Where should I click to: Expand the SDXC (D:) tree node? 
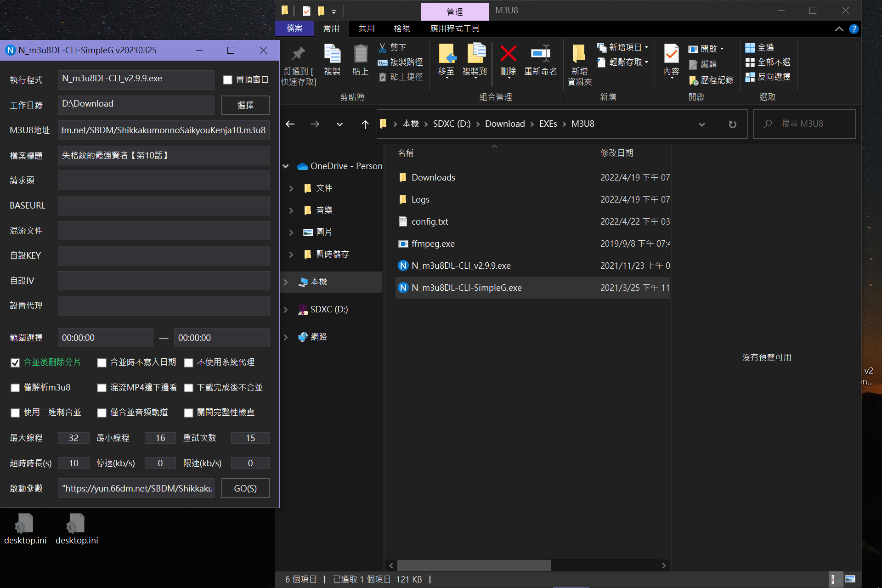(286, 310)
